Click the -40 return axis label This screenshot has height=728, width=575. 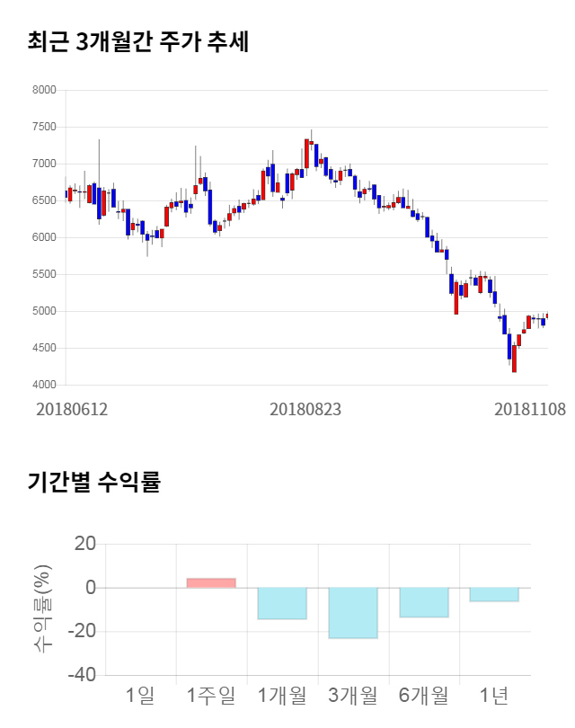(x=83, y=675)
